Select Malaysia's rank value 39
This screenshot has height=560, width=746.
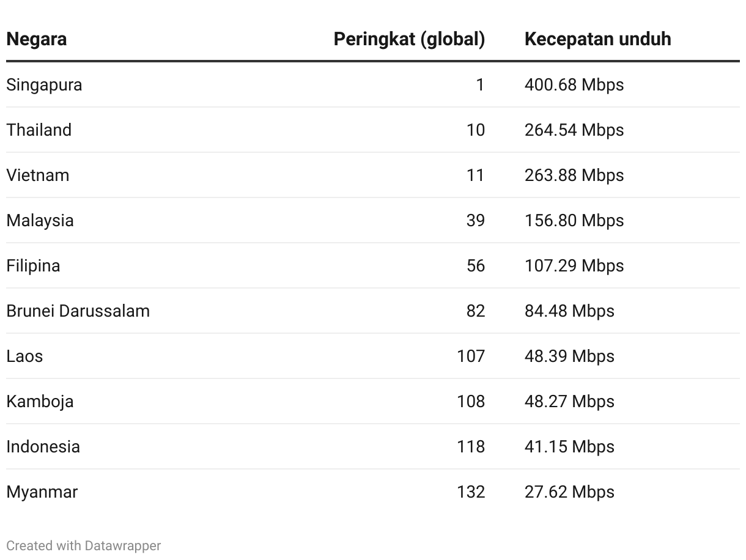tap(476, 220)
